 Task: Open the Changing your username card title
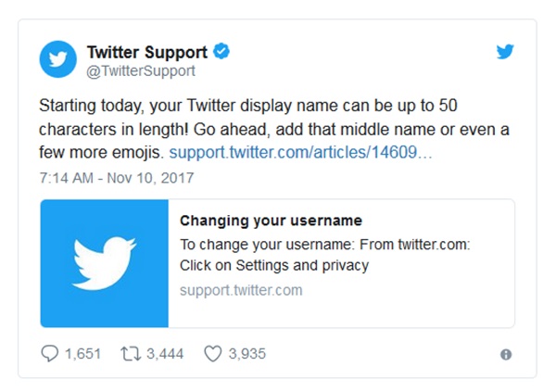click(x=271, y=221)
